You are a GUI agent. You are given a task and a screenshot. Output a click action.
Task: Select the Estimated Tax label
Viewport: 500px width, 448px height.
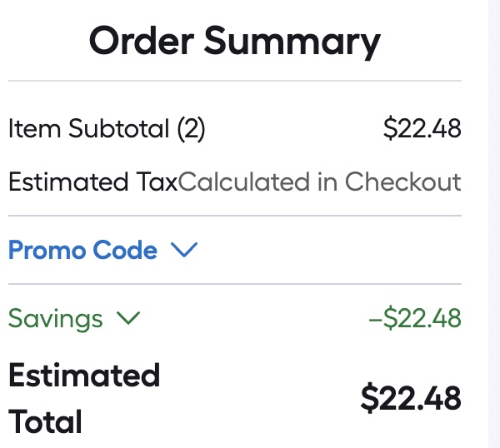(92, 182)
